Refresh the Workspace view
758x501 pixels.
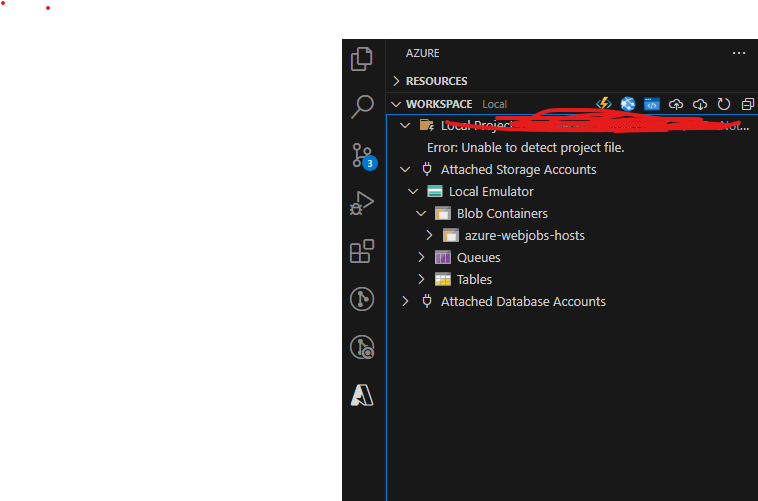(x=724, y=104)
